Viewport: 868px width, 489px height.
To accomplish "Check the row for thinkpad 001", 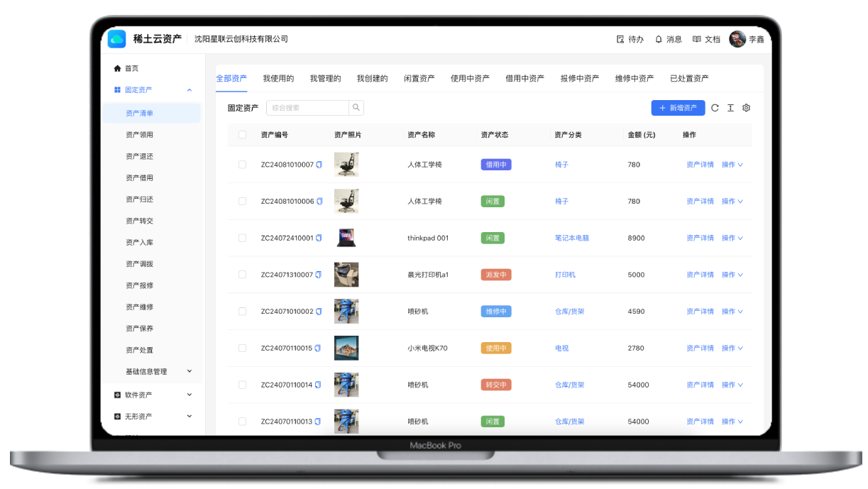I will tap(242, 238).
